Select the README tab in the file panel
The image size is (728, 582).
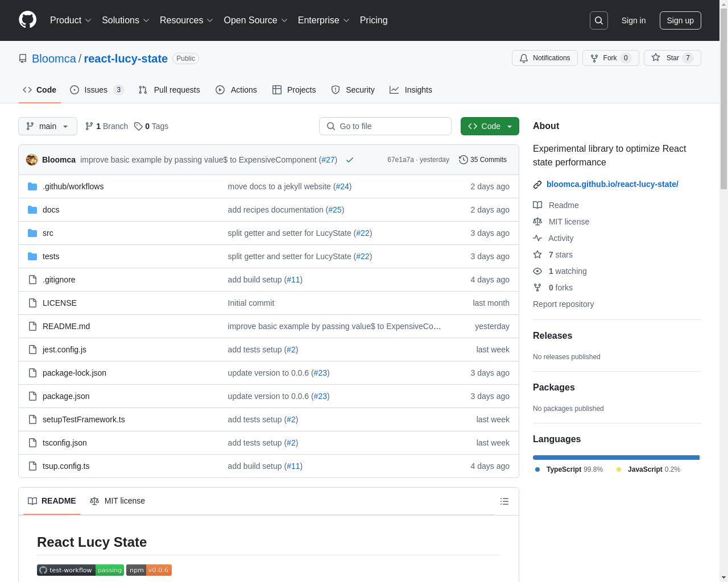(x=52, y=501)
